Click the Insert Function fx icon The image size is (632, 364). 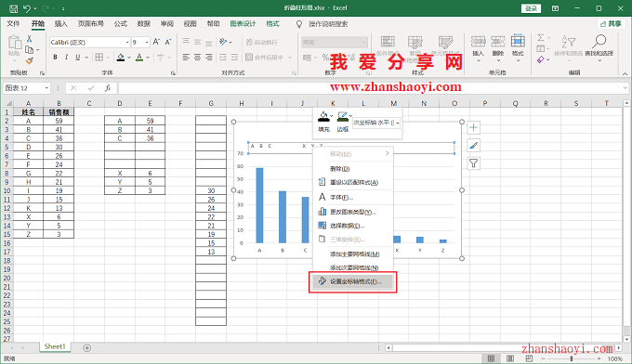pos(108,88)
